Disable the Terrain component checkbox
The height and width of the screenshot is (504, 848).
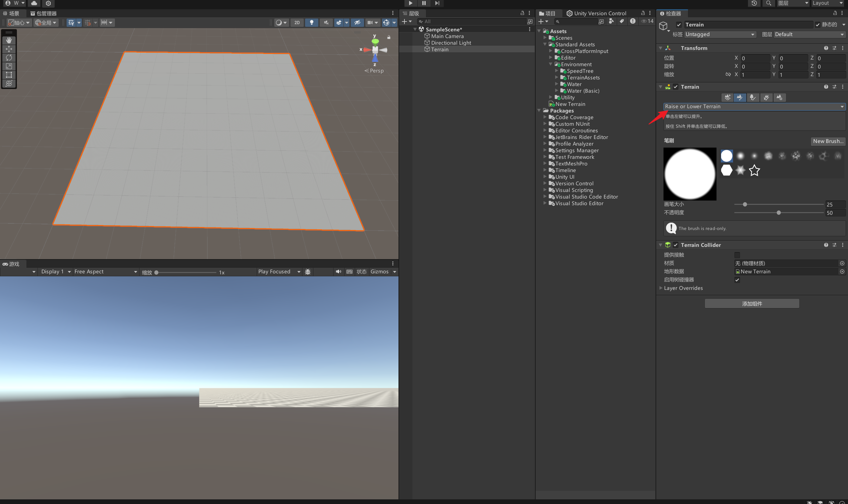tap(676, 87)
